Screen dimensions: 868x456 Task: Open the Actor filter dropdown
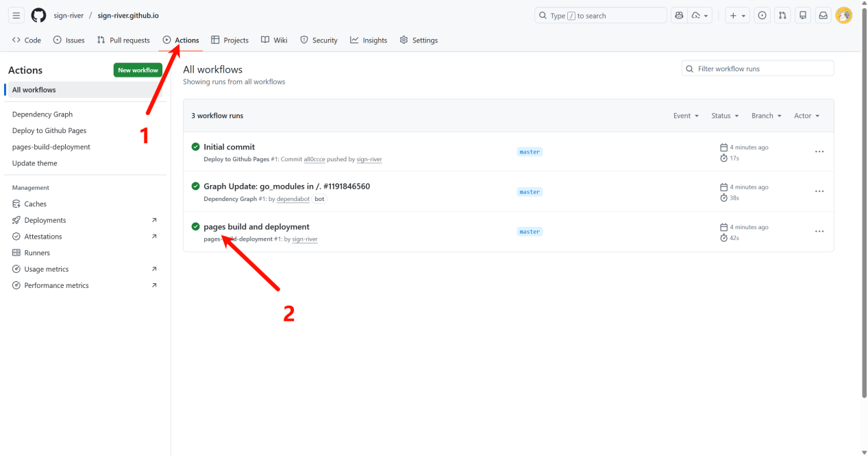pyautogui.click(x=806, y=116)
